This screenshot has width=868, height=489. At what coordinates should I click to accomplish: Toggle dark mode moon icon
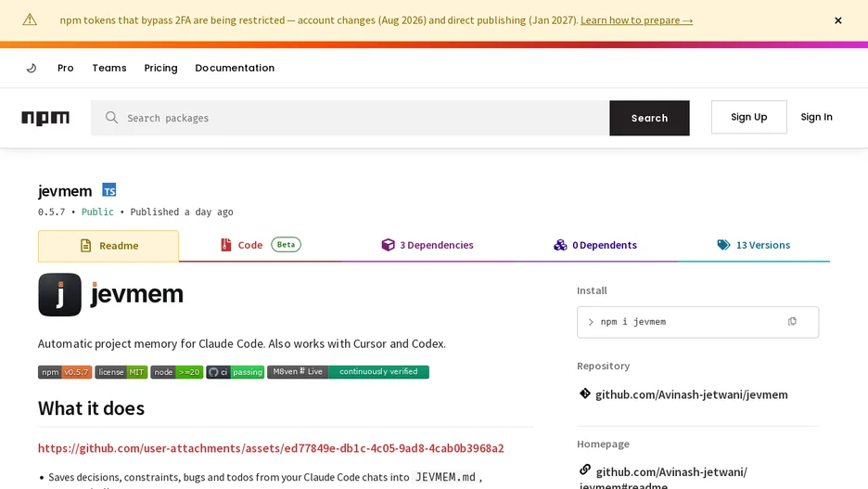click(32, 68)
